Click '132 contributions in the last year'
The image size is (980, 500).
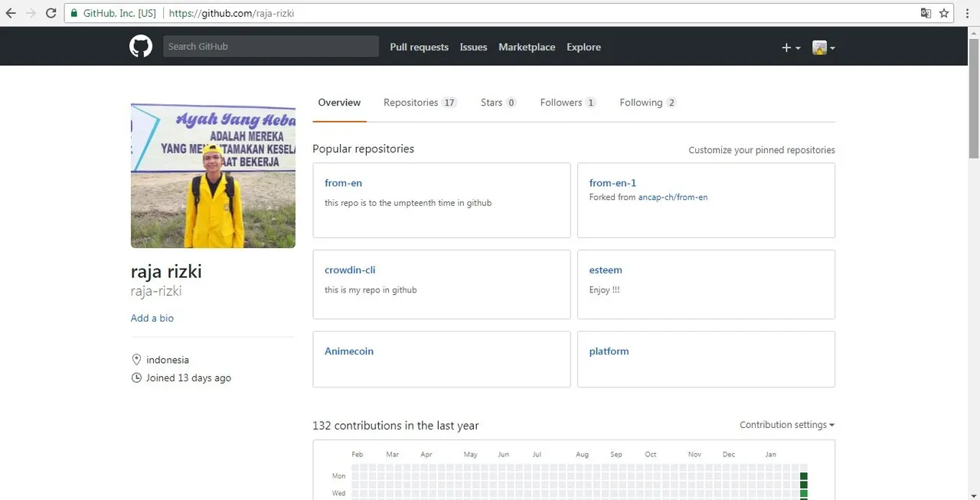coord(396,426)
